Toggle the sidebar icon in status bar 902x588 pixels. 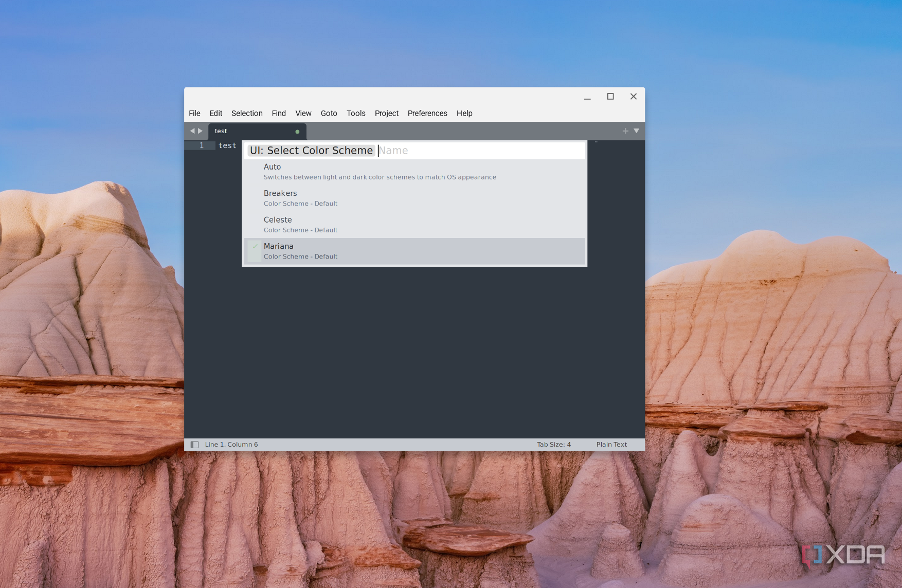[194, 445]
